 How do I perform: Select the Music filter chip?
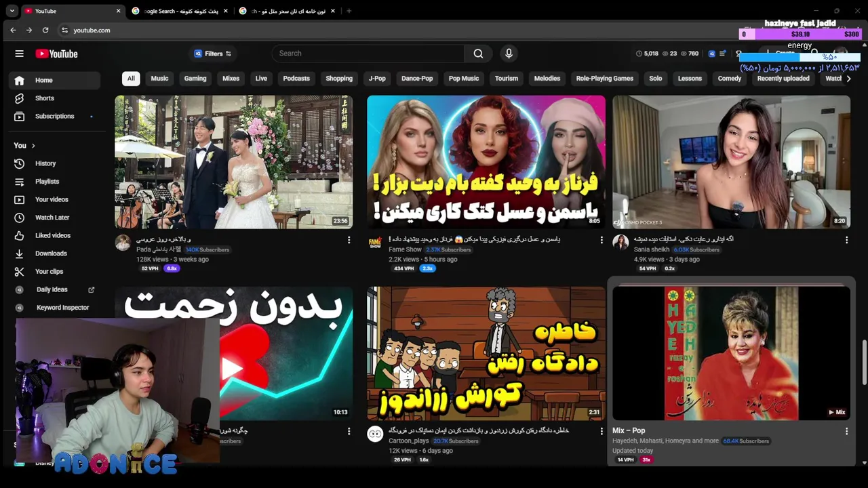tap(159, 79)
